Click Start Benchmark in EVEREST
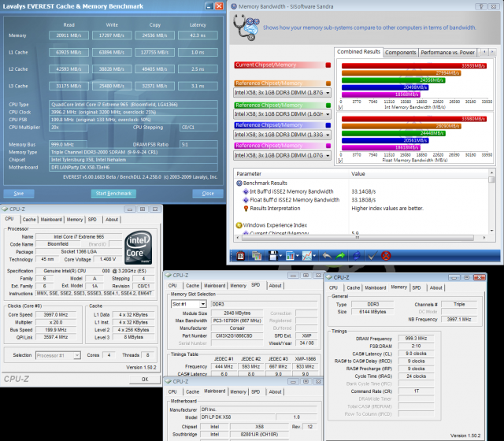 pyautogui.click(x=113, y=194)
